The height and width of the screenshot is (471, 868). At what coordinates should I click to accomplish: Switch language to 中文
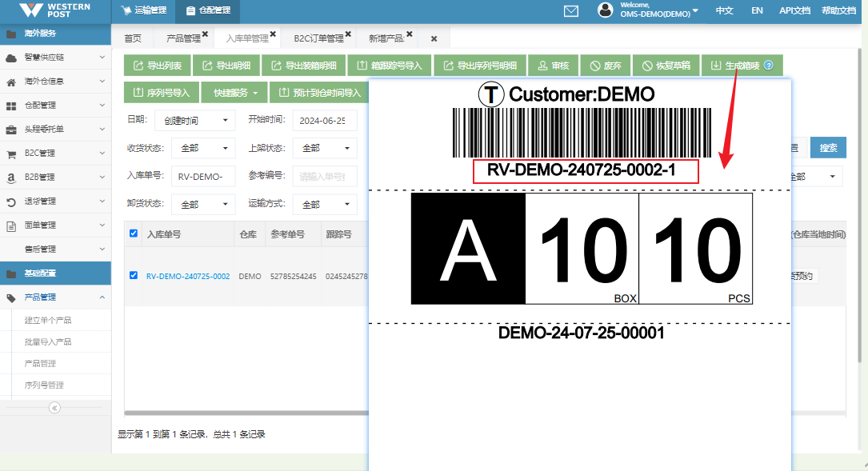tap(724, 10)
